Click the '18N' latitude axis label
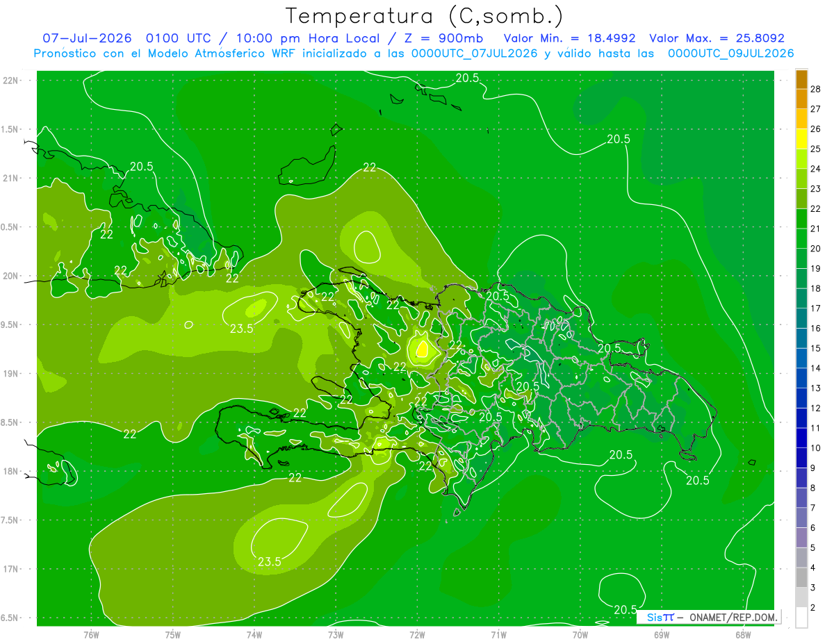 coord(10,471)
